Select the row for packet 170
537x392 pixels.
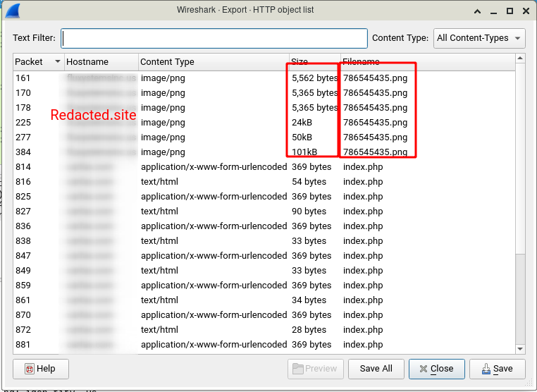264,93
